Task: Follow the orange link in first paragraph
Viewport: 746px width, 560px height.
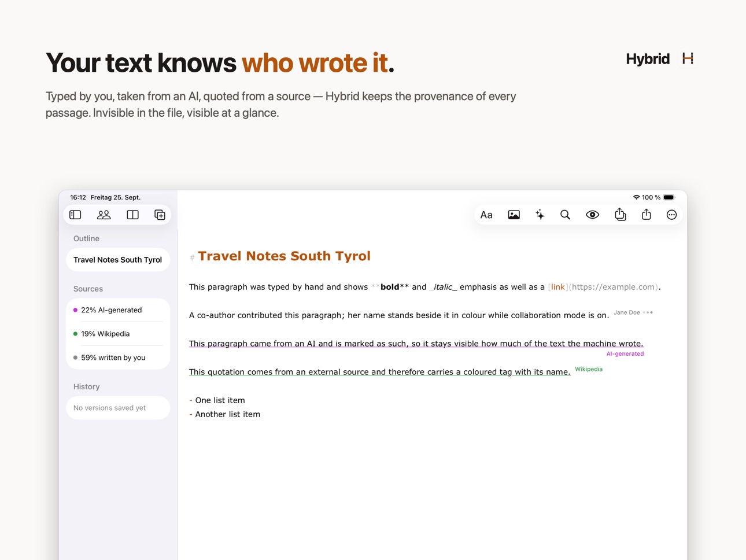Action: (557, 287)
